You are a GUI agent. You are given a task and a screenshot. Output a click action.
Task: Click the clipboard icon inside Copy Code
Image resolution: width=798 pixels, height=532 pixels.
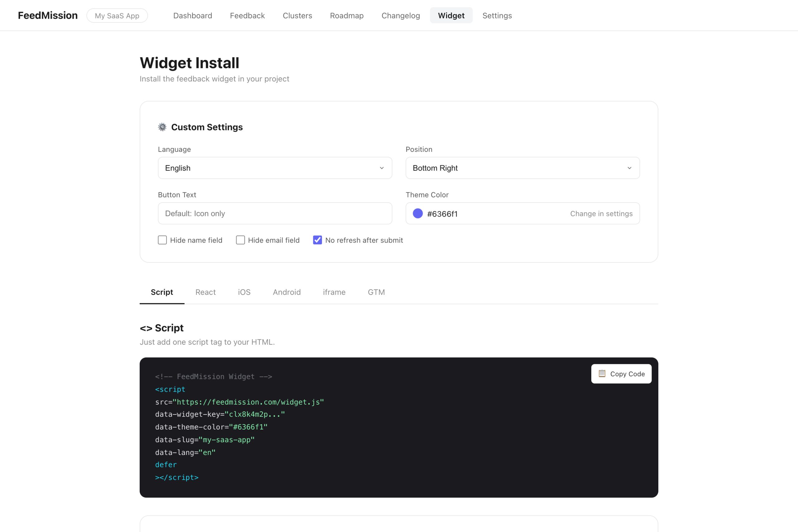602,374
